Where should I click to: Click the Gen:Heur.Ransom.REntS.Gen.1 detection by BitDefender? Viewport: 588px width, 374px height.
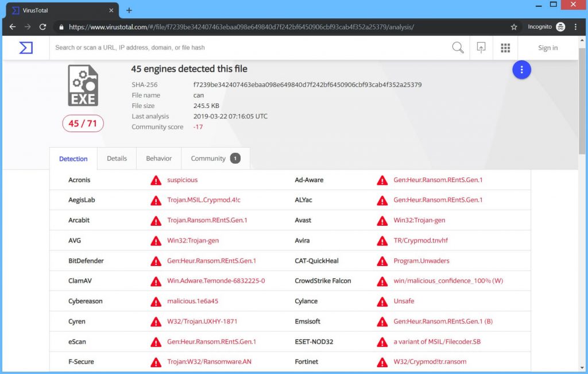point(213,261)
